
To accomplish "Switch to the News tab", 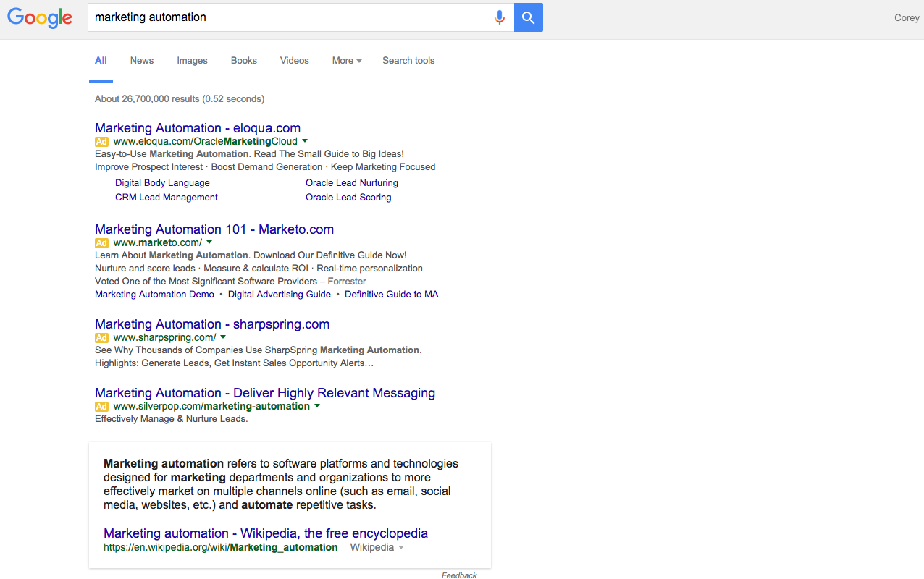I will click(142, 61).
